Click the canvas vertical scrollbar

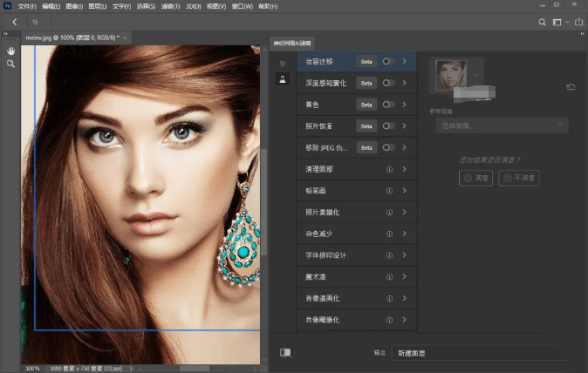(264, 202)
